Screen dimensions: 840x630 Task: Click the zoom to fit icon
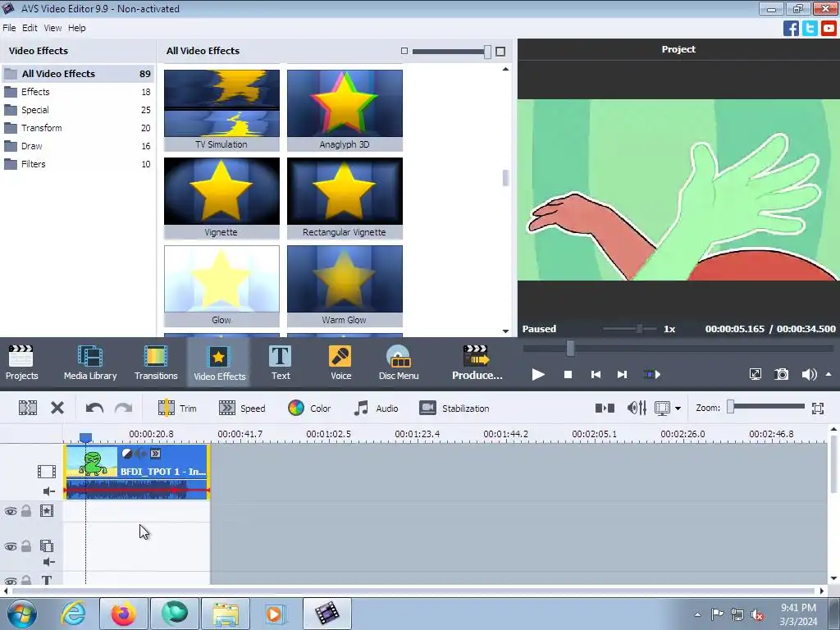coord(818,409)
